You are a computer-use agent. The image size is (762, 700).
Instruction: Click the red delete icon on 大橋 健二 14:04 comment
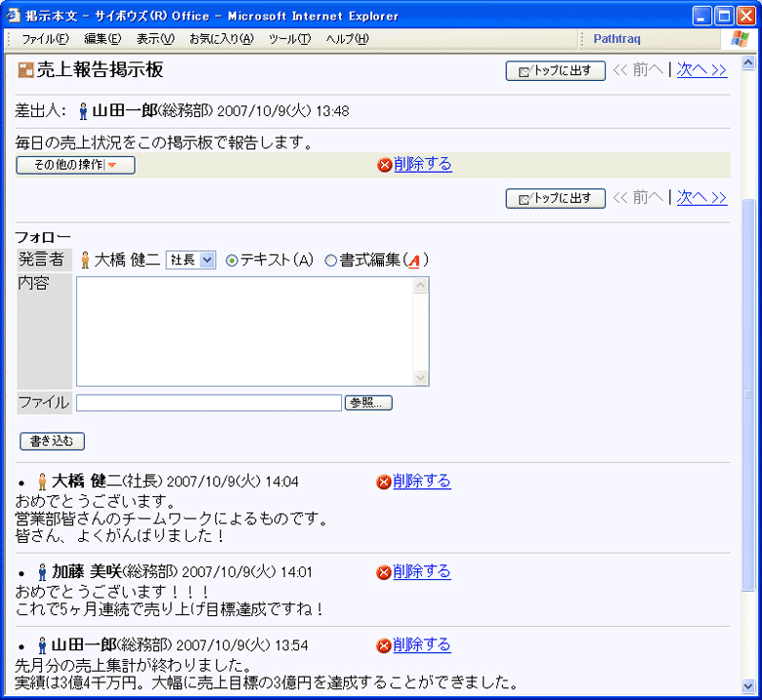coord(383,482)
